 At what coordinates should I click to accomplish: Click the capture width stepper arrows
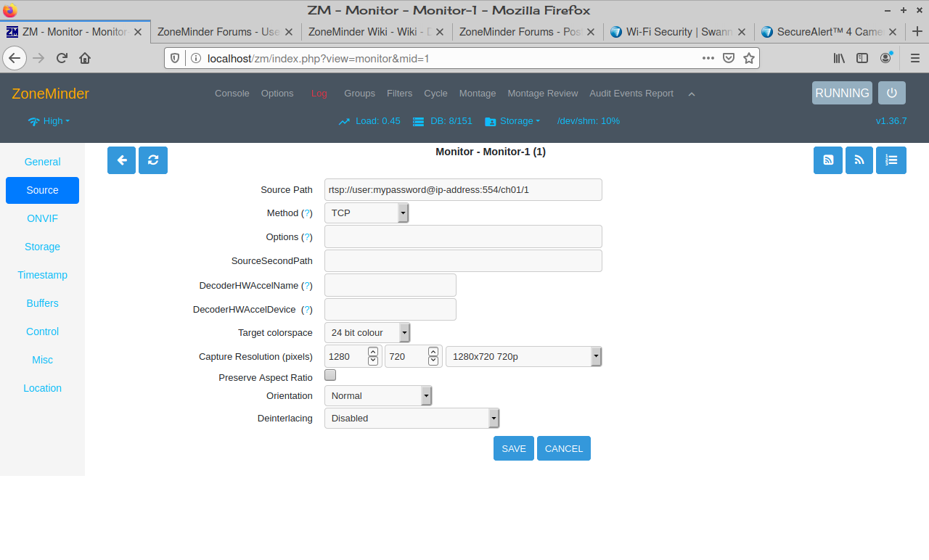(x=373, y=356)
